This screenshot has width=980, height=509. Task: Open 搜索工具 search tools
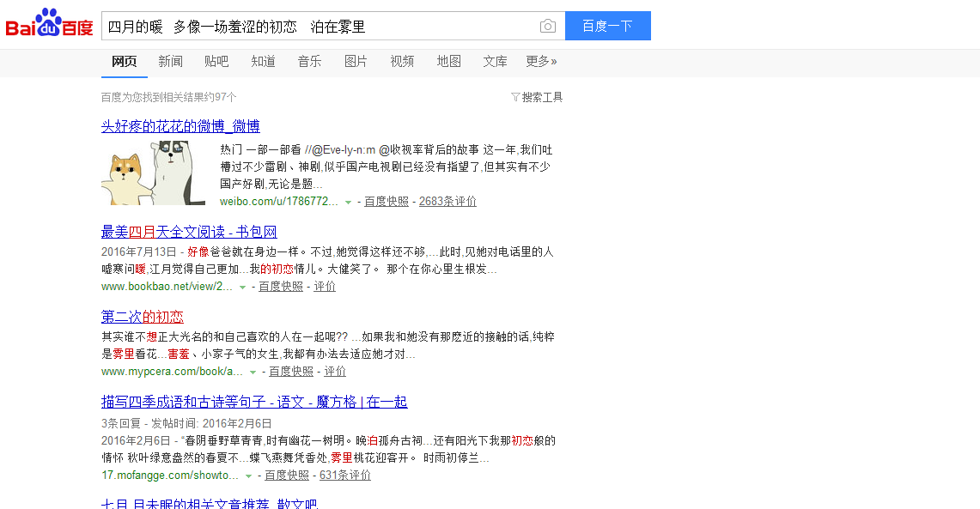(x=542, y=97)
